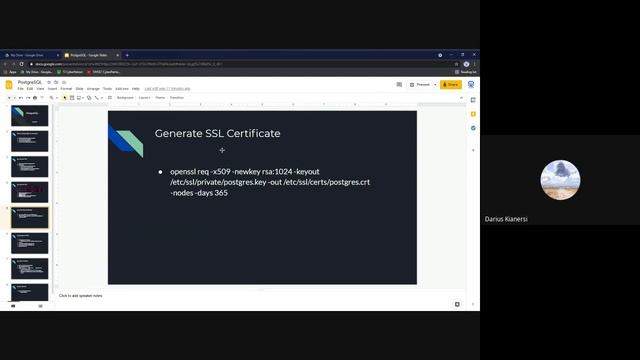Viewport: 640px width, 360px height.
Task: Select the Text box tool
Action: pos(72,98)
